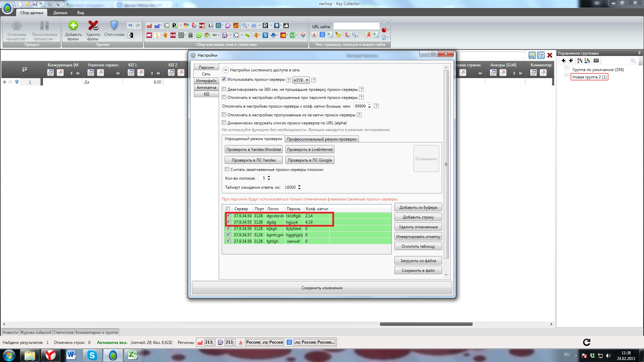Open Антикапча settings tab
Viewport: 644px width, 362px height.
pyautogui.click(x=206, y=87)
